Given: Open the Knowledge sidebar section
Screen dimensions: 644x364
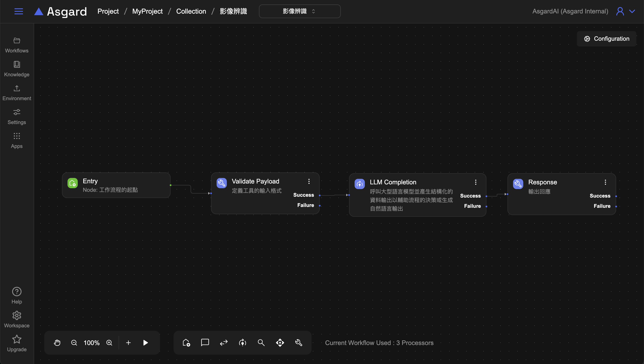Looking at the screenshot, I should point(17,69).
